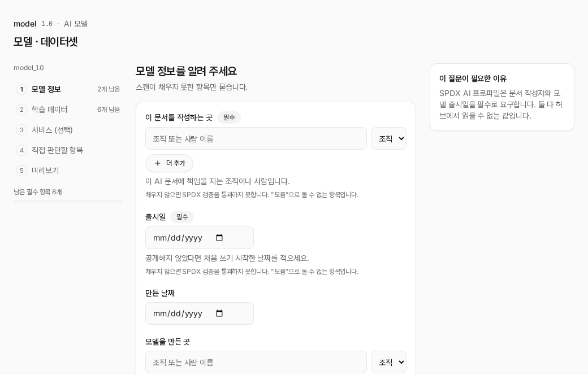Click the 만든 날짜 field label
588x375 pixels.
click(160, 293)
